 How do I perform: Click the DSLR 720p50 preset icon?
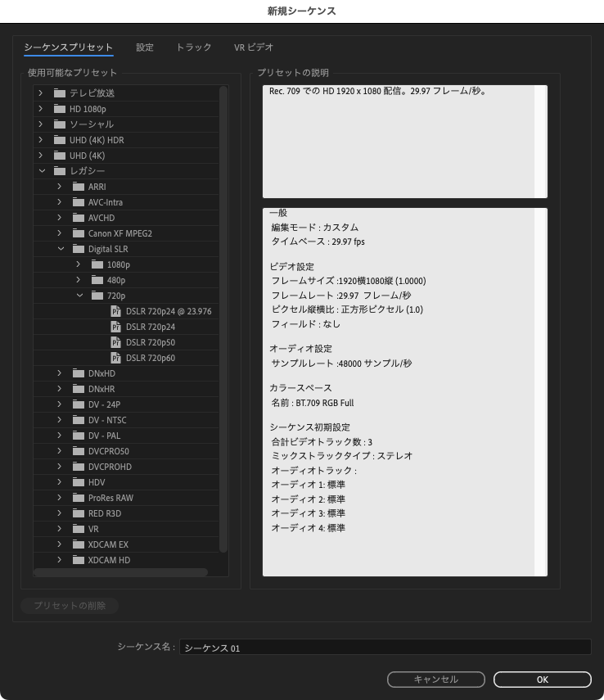115,342
